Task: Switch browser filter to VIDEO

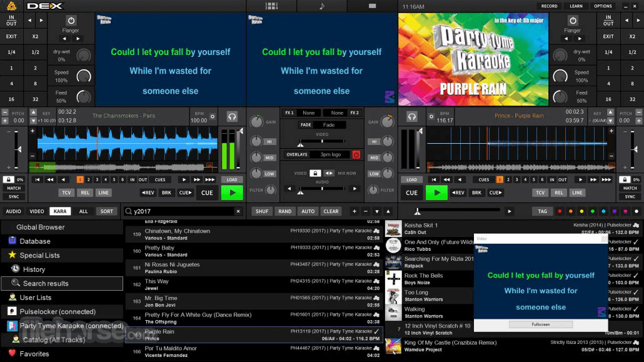Action: (36, 211)
